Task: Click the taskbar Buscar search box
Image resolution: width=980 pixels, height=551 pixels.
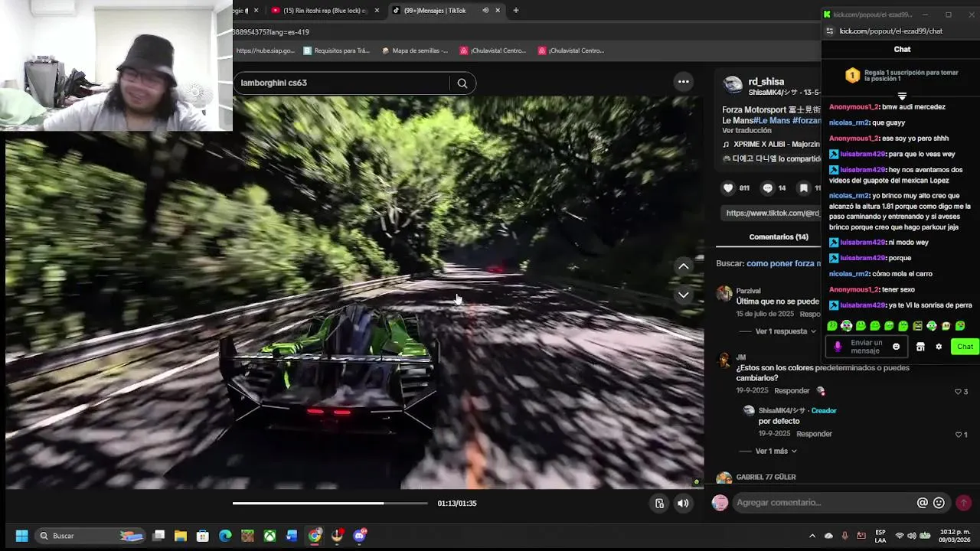Action: pyautogui.click(x=90, y=536)
